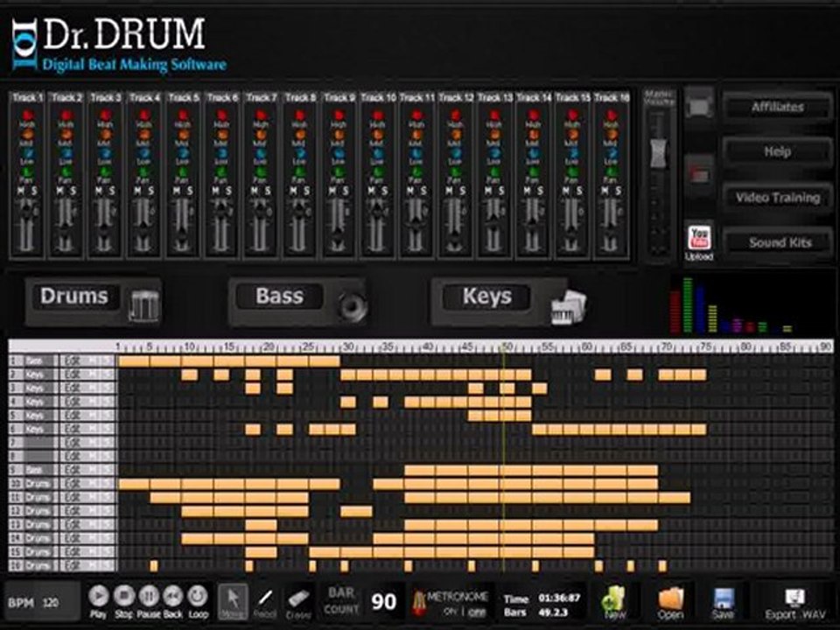
Task: Click the Master Volume fader
Action: [x=658, y=154]
